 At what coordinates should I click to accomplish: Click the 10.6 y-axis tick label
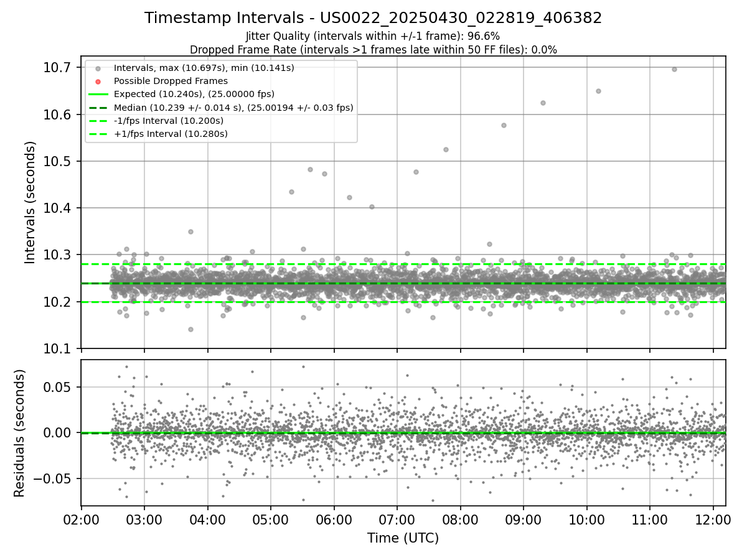pyautogui.click(x=57, y=114)
